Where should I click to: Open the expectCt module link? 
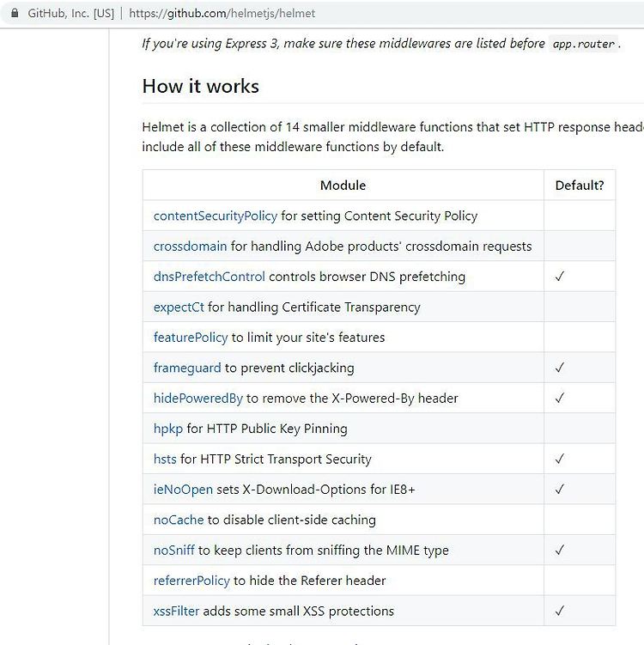tap(179, 307)
